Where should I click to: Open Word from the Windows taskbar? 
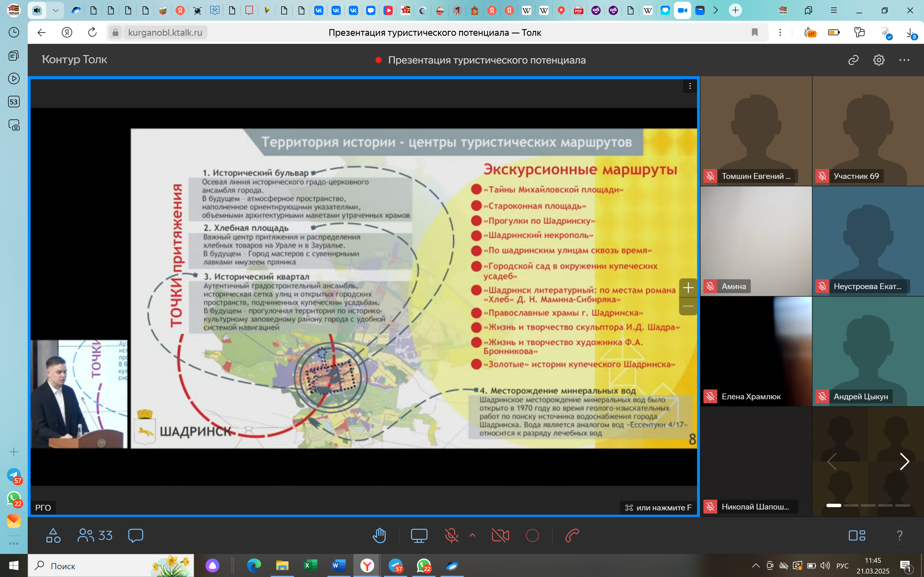point(338,565)
